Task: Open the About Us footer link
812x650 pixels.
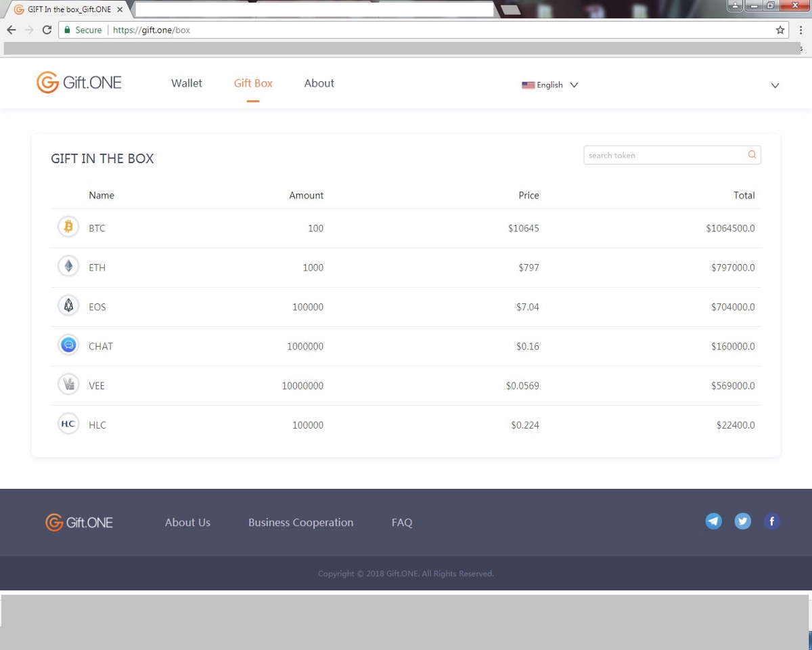Action: [187, 522]
